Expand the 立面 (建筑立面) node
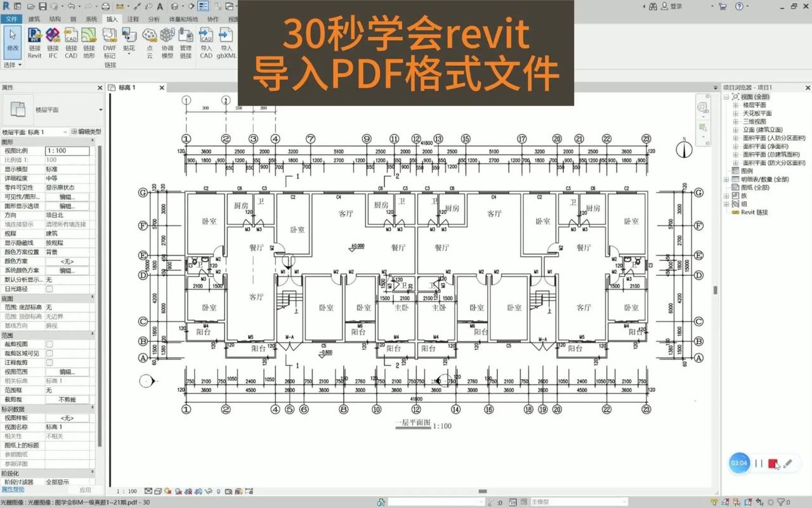812x508 pixels. coord(737,130)
